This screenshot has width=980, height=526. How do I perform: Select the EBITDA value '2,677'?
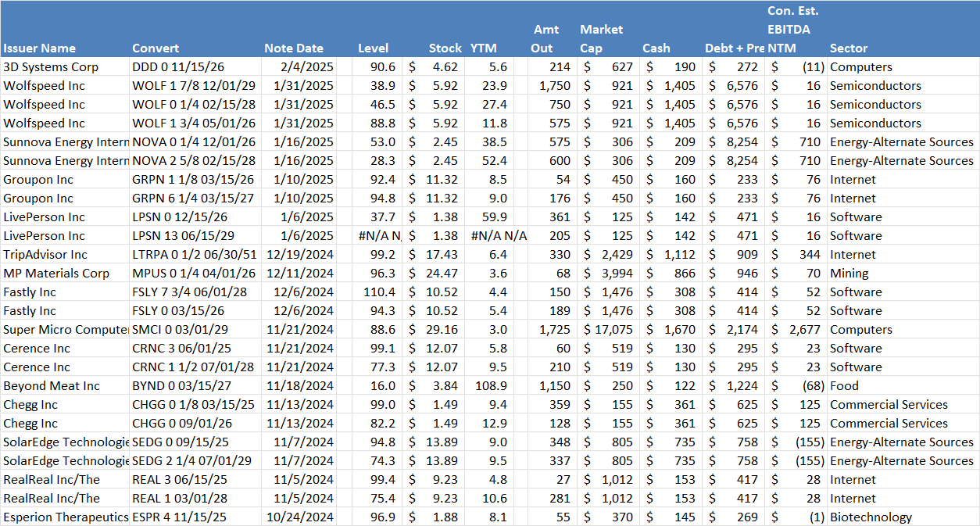804,330
